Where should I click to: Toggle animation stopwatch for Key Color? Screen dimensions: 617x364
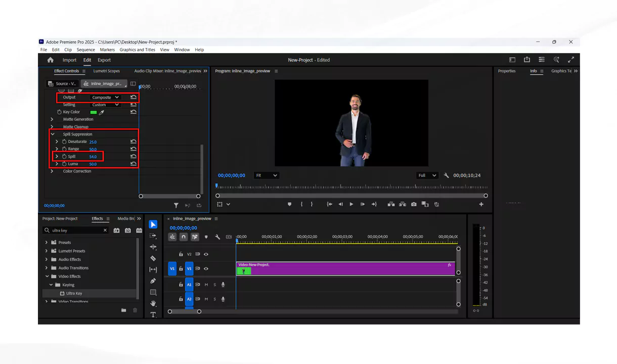[59, 112]
